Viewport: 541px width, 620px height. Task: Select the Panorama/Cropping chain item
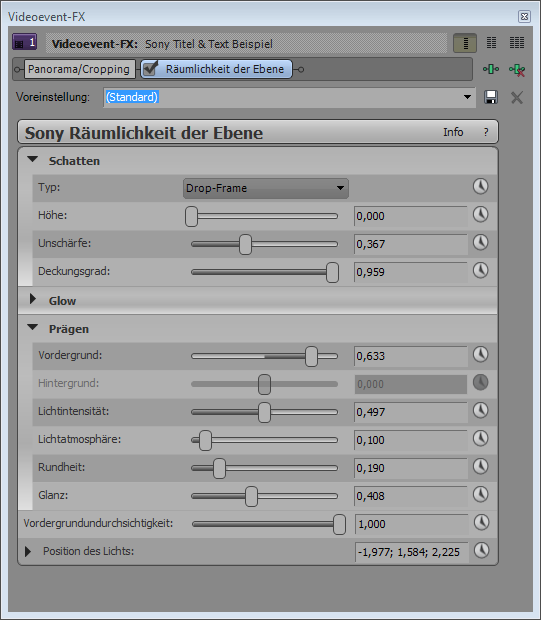click(x=79, y=69)
